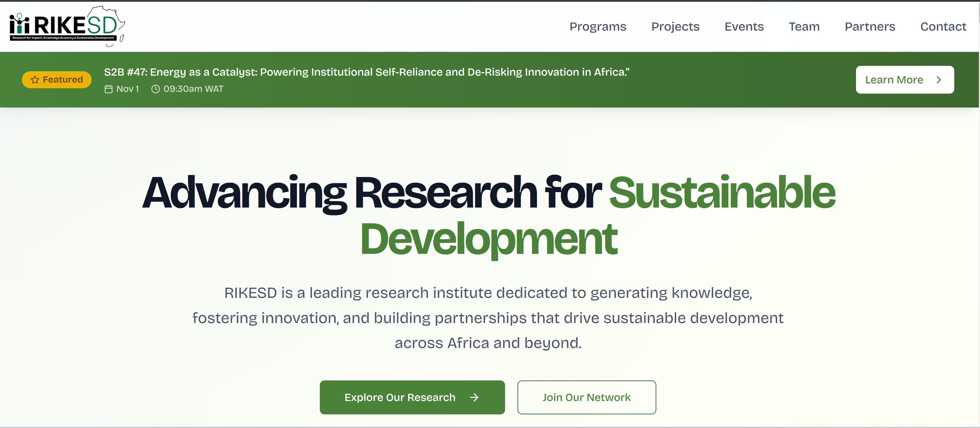Image resolution: width=980 pixels, height=428 pixels.
Task: Open the Contact nav link
Action: click(943, 27)
